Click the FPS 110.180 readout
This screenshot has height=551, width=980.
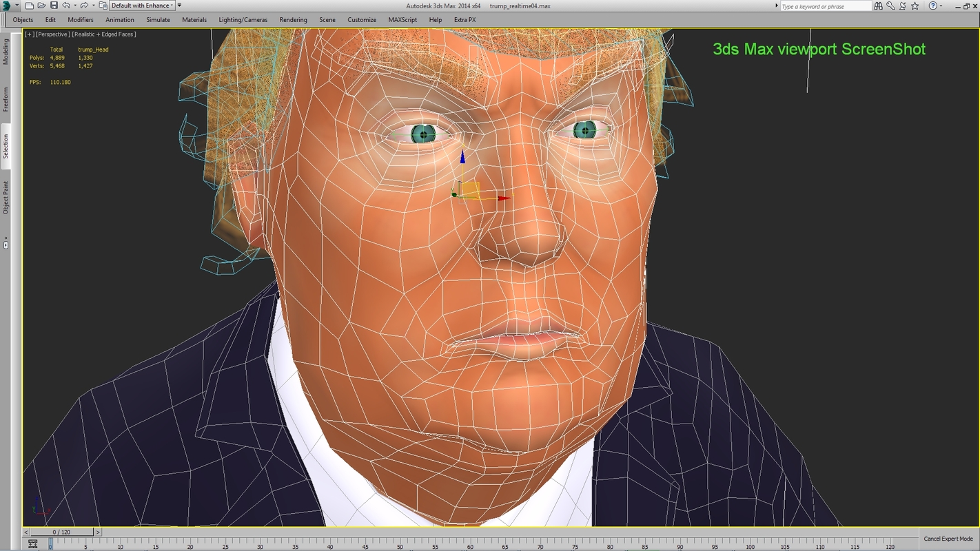[x=50, y=82]
